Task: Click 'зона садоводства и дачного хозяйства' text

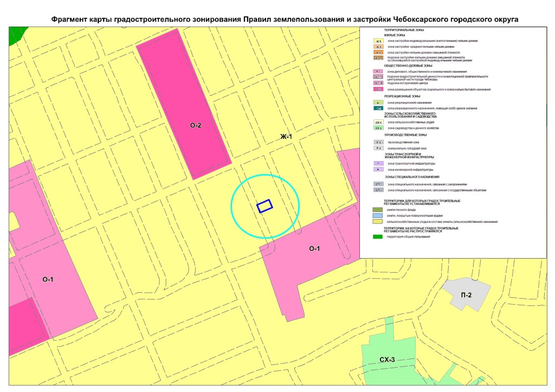Action: (x=413, y=128)
